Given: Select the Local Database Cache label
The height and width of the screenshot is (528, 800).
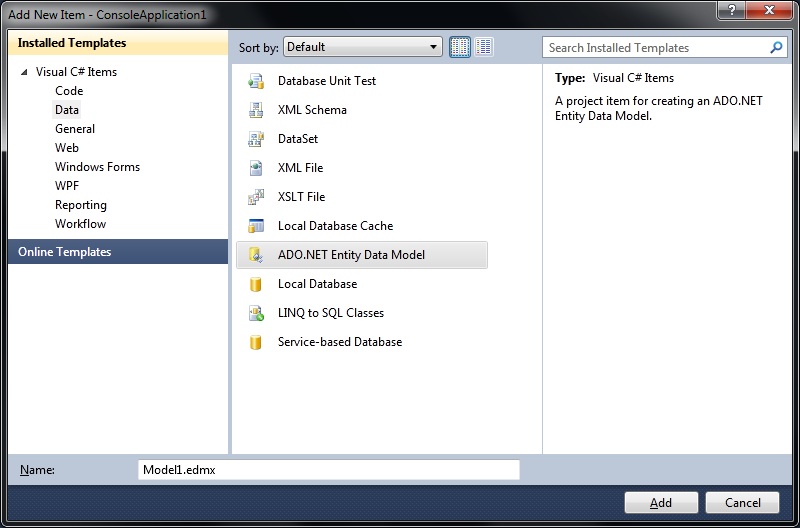Looking at the screenshot, I should coord(335,226).
